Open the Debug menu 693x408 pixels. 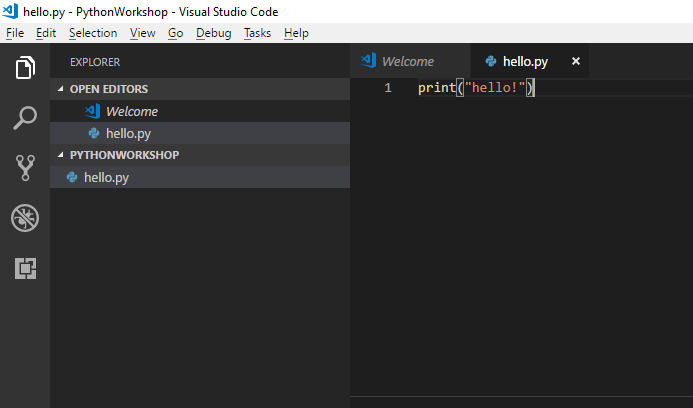(213, 33)
